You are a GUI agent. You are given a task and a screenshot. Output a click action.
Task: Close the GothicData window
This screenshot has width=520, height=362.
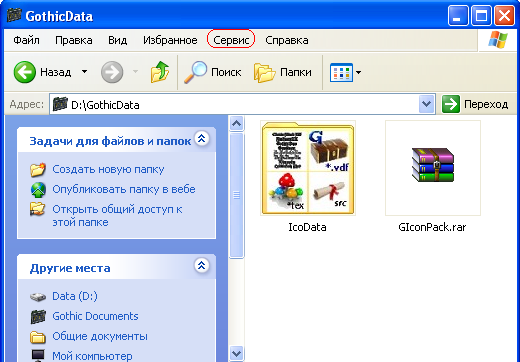(x=504, y=15)
